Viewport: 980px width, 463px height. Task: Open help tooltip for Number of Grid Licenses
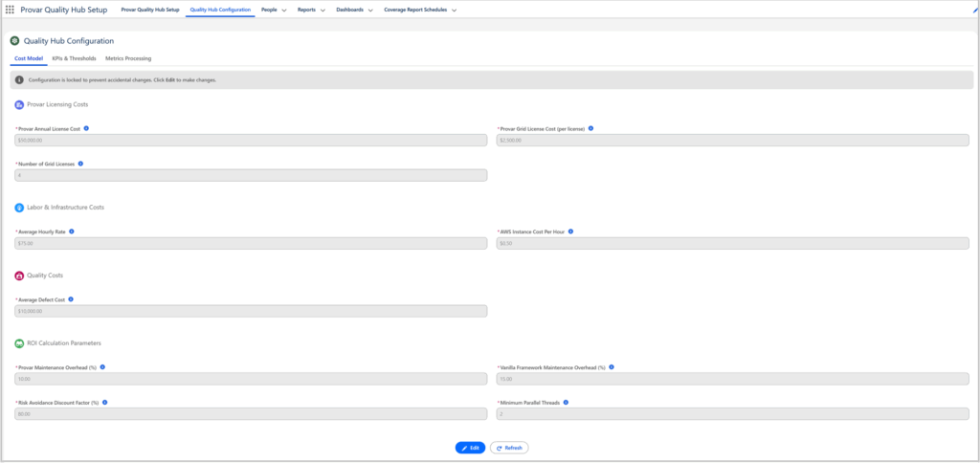[81, 164]
